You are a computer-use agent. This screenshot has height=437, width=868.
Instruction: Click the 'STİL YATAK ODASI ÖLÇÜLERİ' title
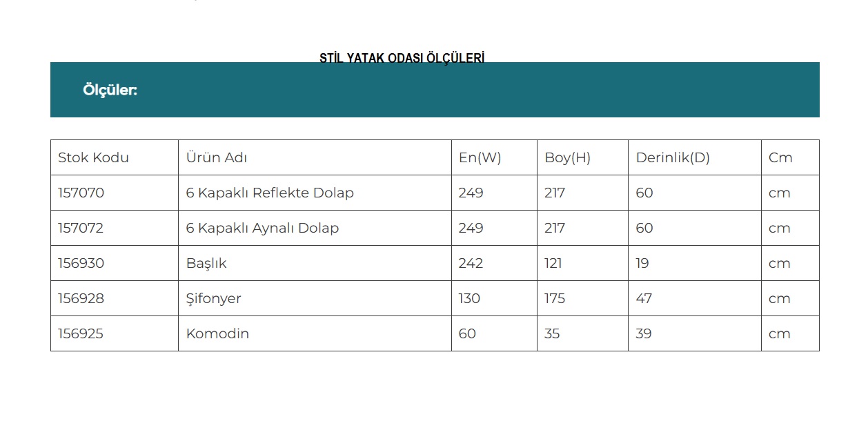point(402,58)
